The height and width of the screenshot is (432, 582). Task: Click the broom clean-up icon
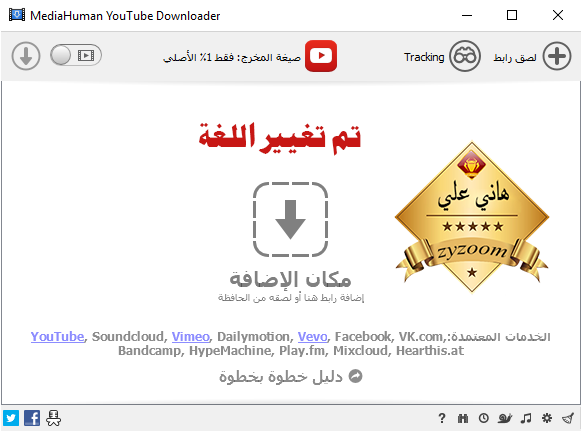click(x=568, y=419)
